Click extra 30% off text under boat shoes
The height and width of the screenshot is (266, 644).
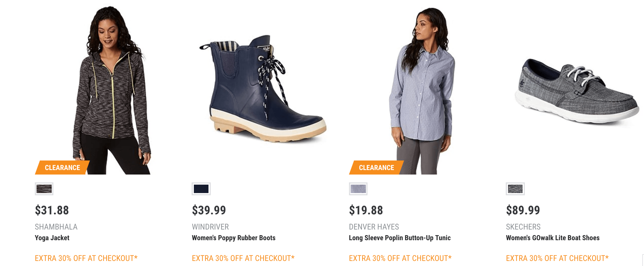click(557, 258)
